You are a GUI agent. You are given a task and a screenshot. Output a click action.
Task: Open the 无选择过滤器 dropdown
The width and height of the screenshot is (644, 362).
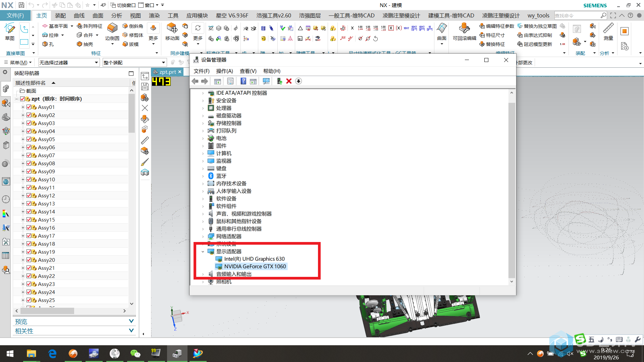point(69,63)
